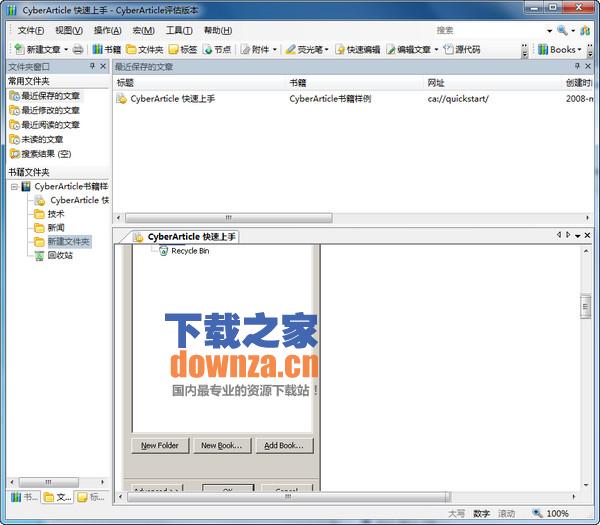Click the 搜索 search input field
This screenshot has height=525, width=600.
click(x=490, y=30)
